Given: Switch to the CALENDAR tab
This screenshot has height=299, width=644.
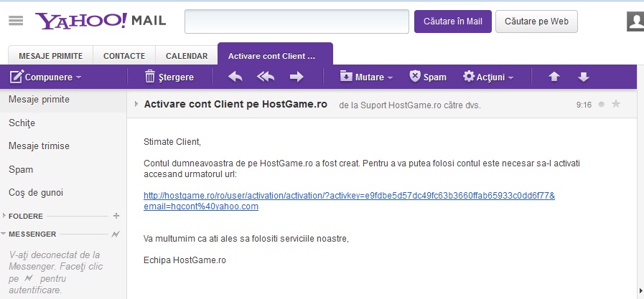Looking at the screenshot, I should pos(187,56).
